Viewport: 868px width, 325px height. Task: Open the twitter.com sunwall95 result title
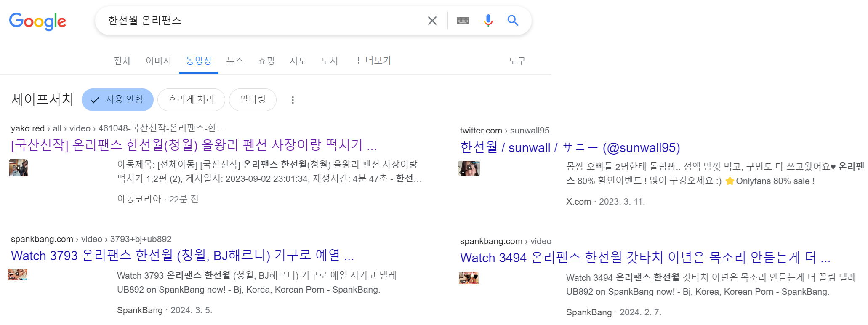coord(570,147)
